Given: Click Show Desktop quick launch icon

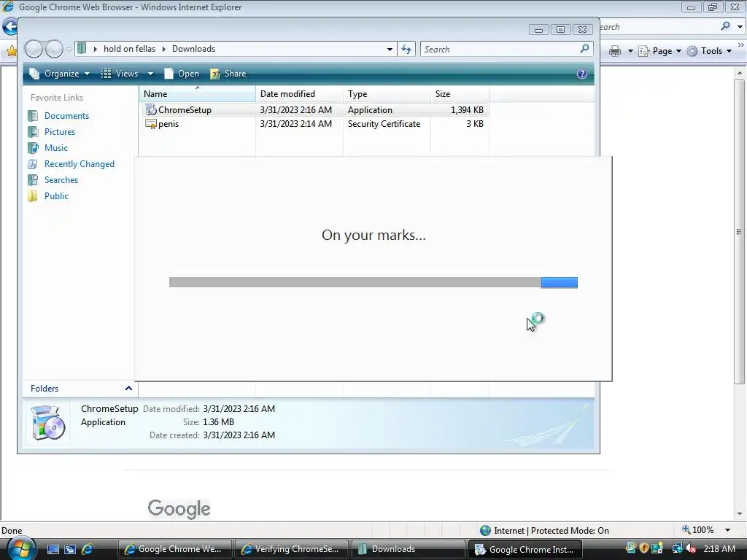Looking at the screenshot, I should click(x=53, y=549).
